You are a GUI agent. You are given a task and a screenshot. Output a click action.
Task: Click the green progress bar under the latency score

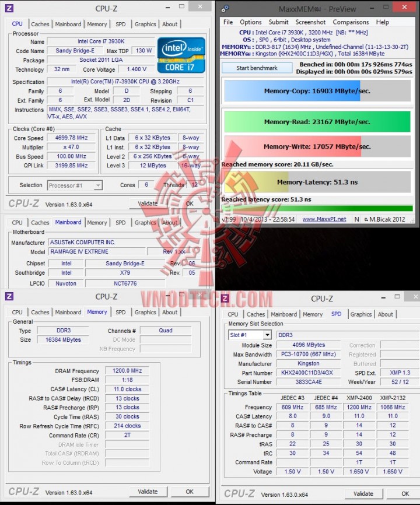(317, 208)
